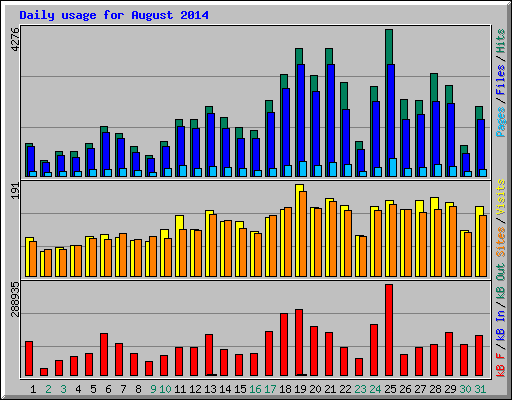Click the orange Sites bar for day 19
This screenshot has height=400, width=512.
(x=303, y=234)
